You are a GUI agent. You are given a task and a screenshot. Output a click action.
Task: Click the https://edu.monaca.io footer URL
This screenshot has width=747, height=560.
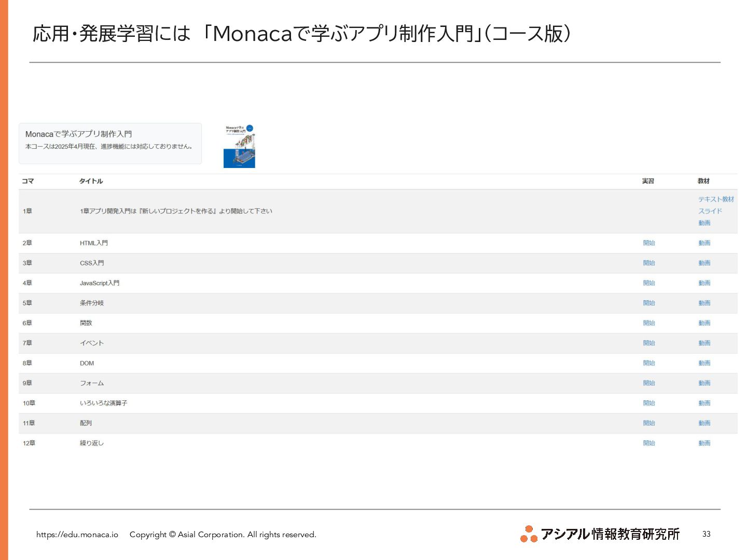(77, 535)
